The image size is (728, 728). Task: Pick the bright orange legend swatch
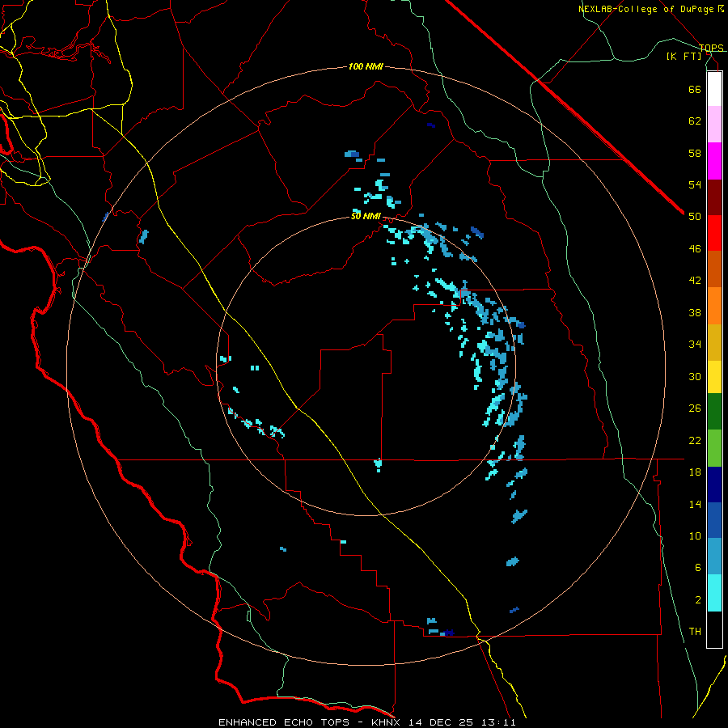point(714,306)
